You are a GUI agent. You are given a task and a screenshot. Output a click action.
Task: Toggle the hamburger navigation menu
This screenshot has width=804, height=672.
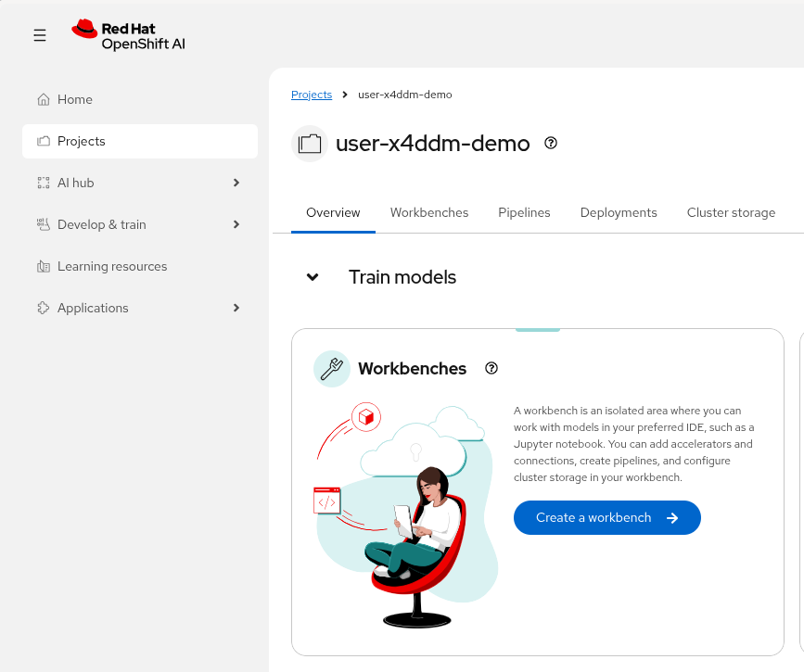point(40,35)
